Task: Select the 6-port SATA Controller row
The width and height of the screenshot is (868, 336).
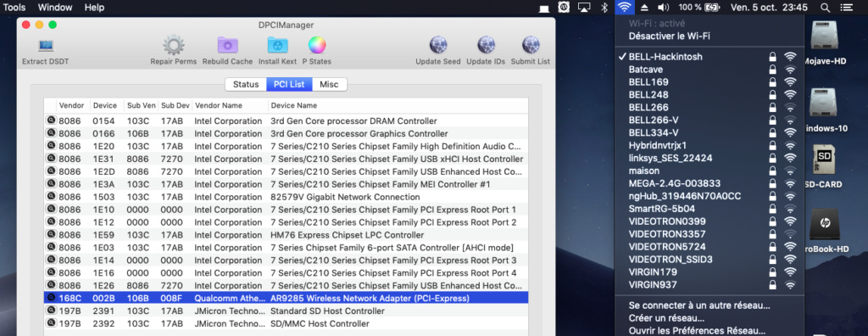Action: 287,247
